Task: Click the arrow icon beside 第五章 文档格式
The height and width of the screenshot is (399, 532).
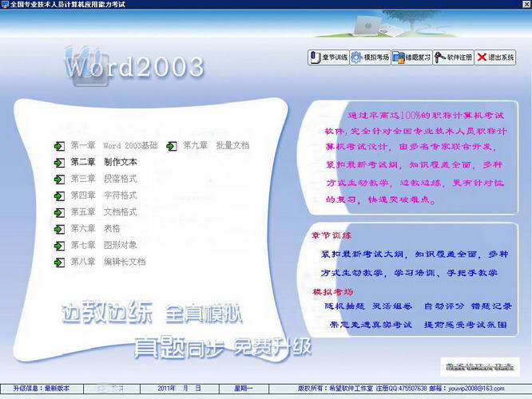Action: [59, 212]
